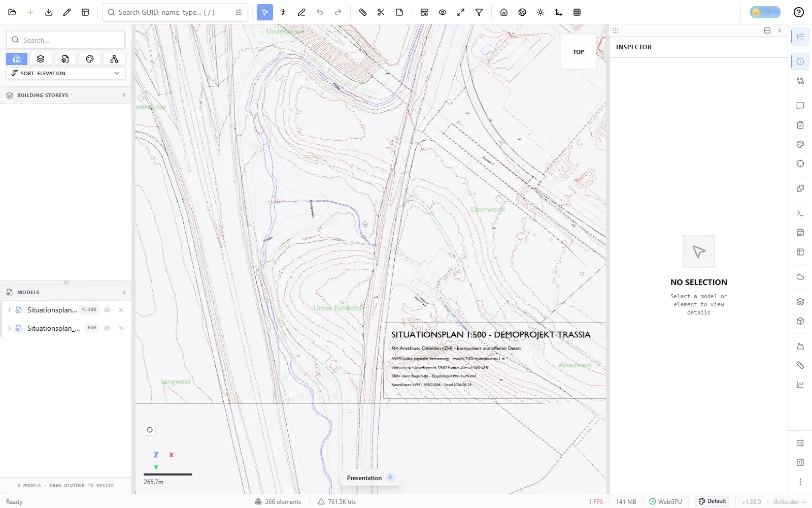This screenshot has width=812, height=508.
Task: Collapse inspector panel with right chevron
Action: [x=780, y=30]
